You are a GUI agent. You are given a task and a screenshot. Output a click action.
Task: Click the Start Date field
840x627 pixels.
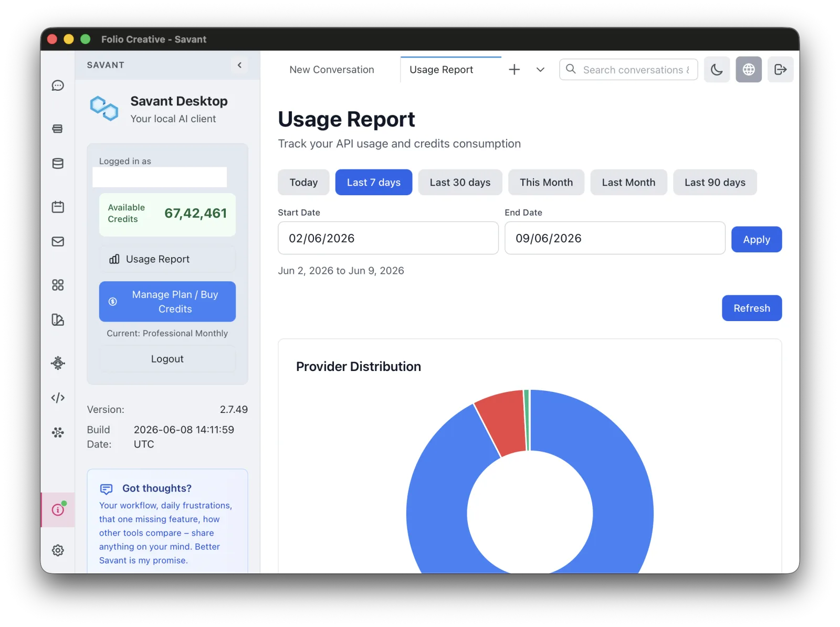pos(388,238)
